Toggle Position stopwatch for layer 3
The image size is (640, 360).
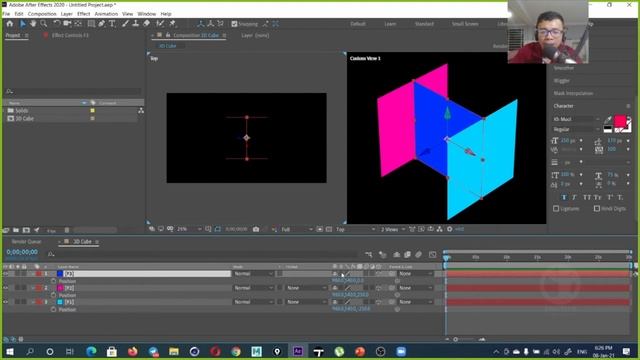point(53,309)
